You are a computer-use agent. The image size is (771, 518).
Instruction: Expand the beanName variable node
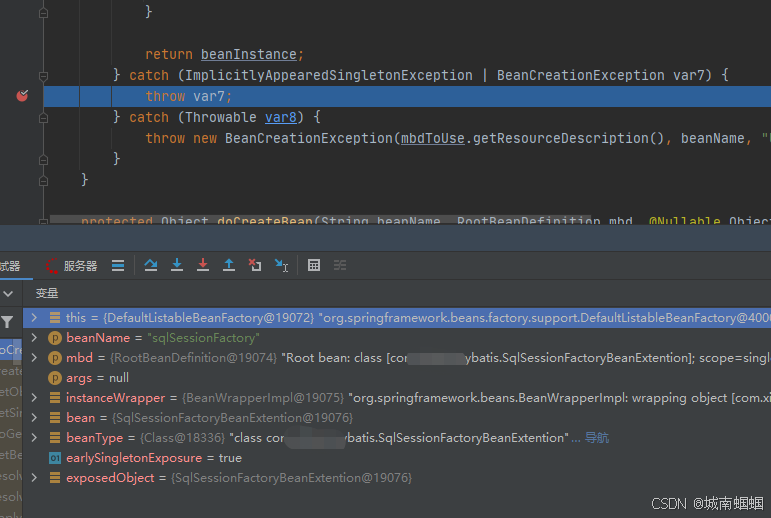[x=34, y=338]
